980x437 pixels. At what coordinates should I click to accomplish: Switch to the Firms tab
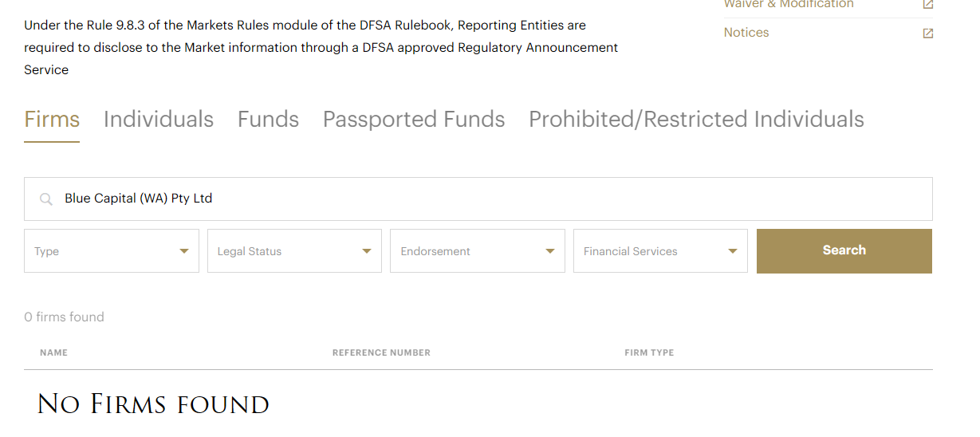[x=52, y=120]
